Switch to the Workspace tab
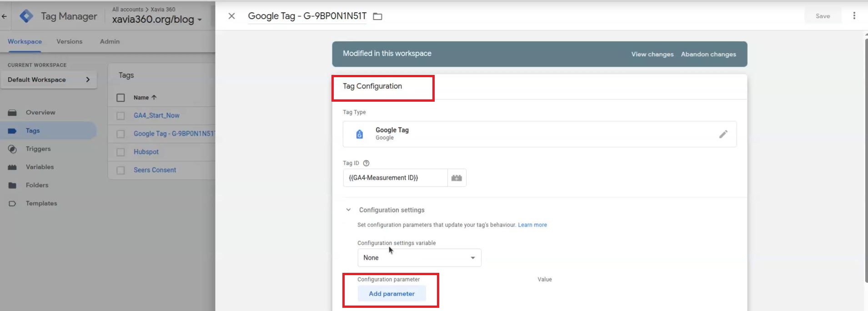The height and width of the screenshot is (311, 868). 25,41
